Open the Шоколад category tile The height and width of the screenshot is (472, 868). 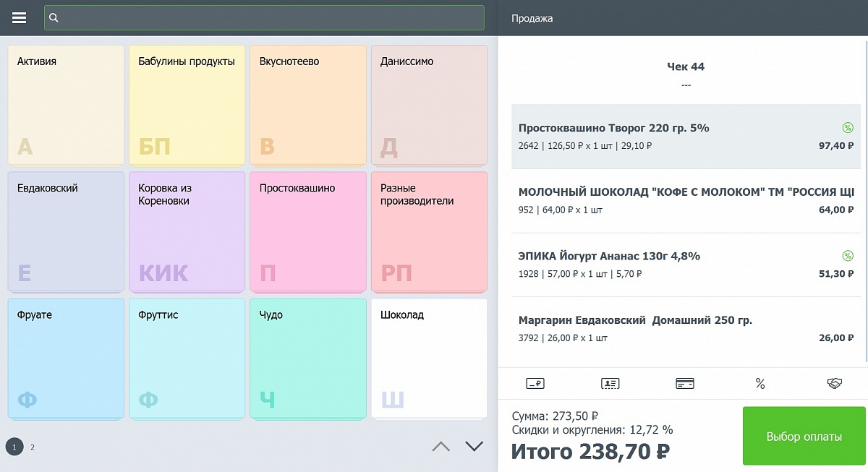tap(429, 359)
